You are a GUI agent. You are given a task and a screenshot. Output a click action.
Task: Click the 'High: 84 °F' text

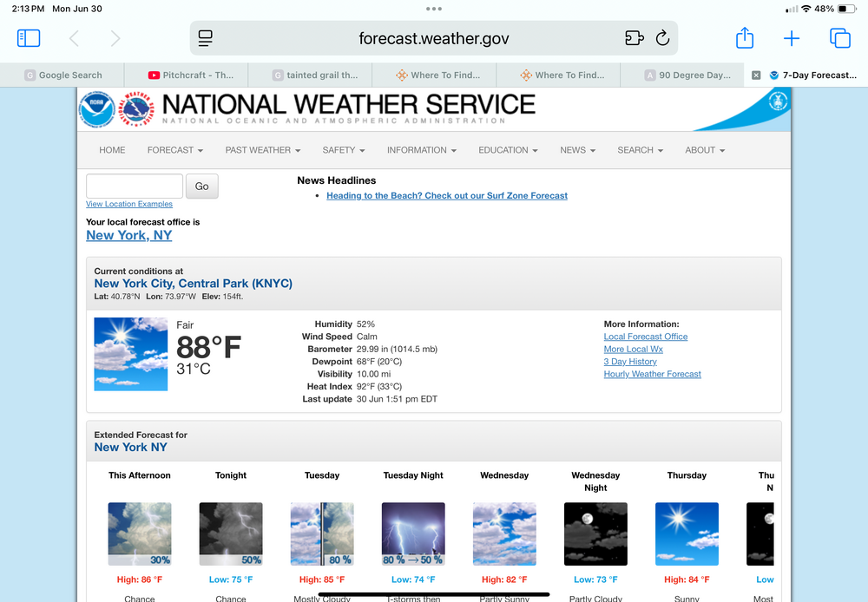[x=687, y=579]
